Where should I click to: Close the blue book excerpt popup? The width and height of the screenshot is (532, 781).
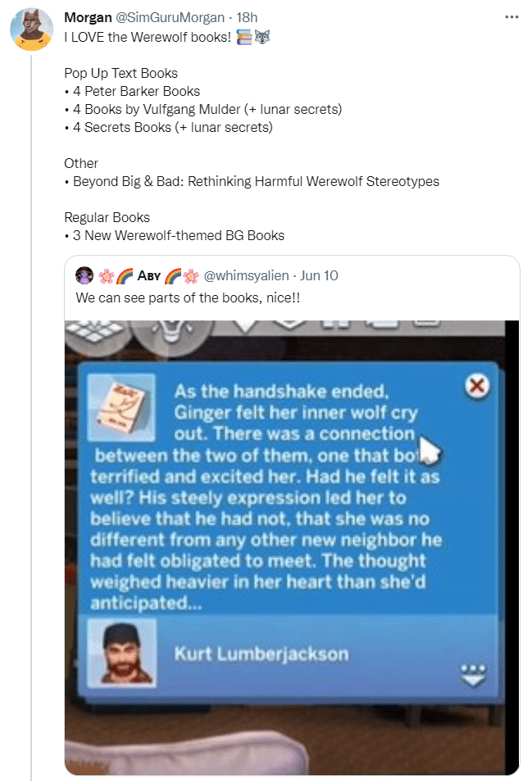476,386
